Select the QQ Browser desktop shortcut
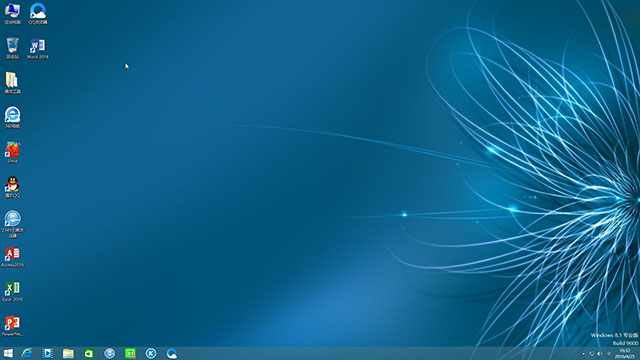Screen dimensions: 640x360 coord(38,13)
